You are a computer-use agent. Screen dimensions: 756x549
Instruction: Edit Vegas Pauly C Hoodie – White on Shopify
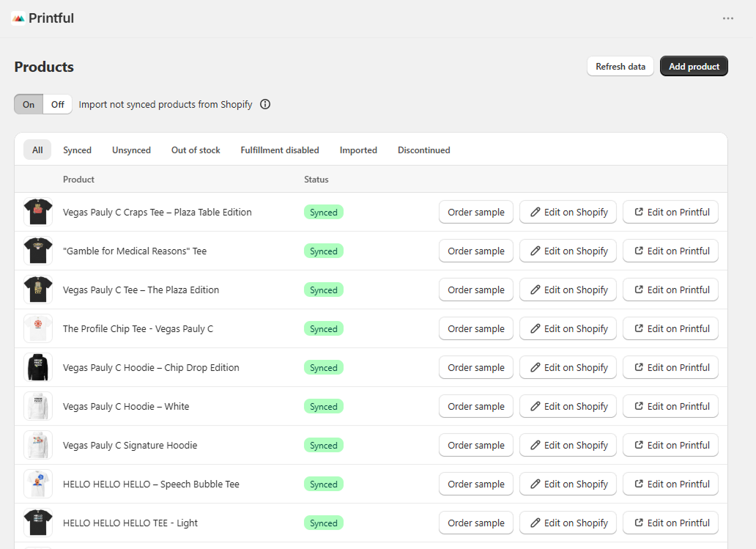(568, 407)
